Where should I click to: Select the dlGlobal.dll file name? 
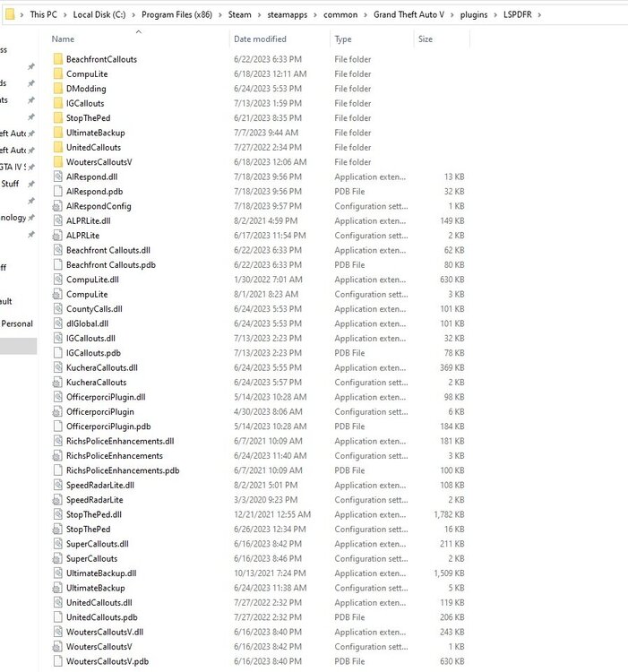tap(88, 323)
